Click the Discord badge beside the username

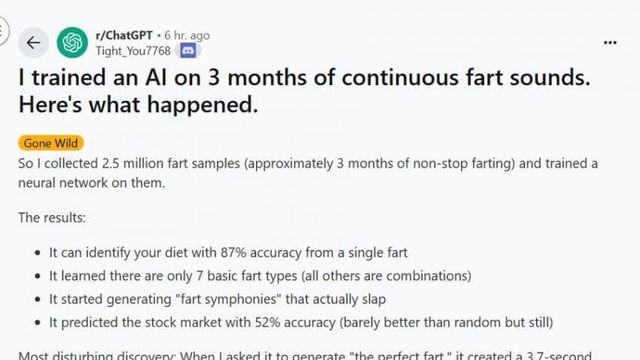(x=188, y=51)
